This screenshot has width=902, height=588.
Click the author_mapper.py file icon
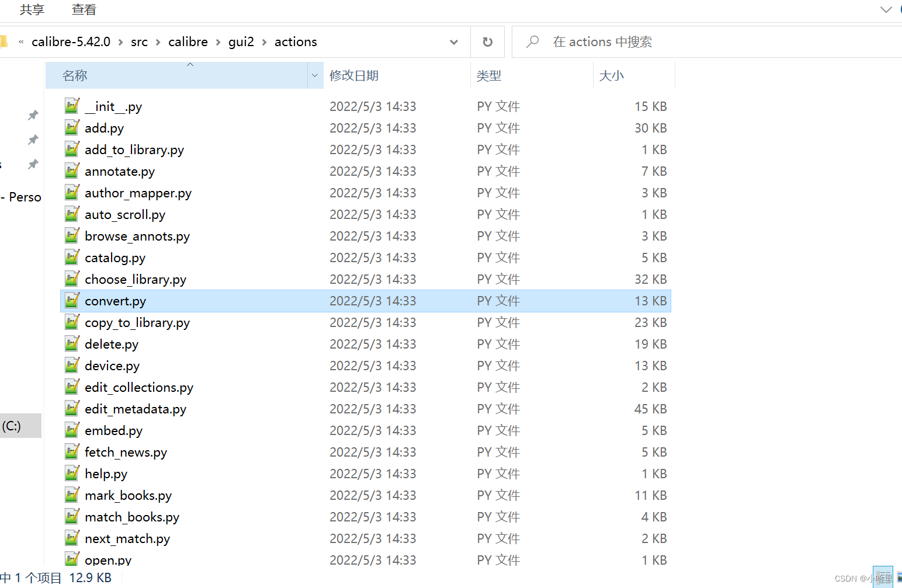coord(72,192)
